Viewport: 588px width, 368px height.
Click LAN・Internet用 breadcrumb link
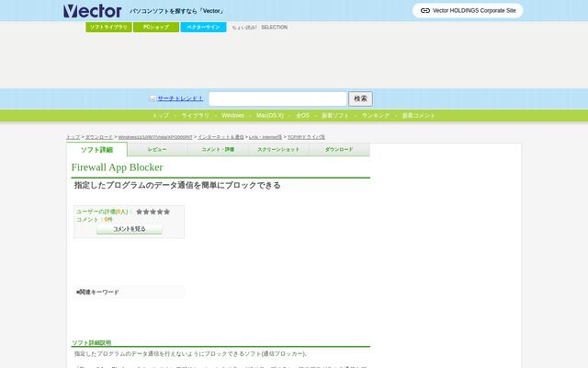[x=266, y=137]
